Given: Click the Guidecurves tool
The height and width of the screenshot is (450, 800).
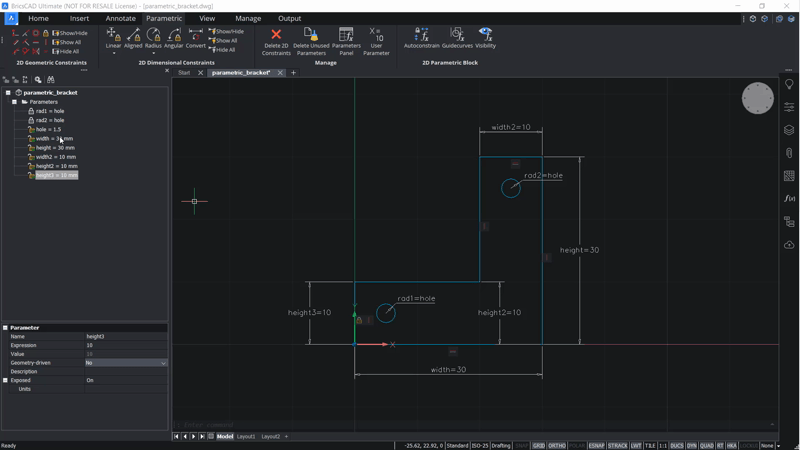Looking at the screenshot, I should [457, 38].
